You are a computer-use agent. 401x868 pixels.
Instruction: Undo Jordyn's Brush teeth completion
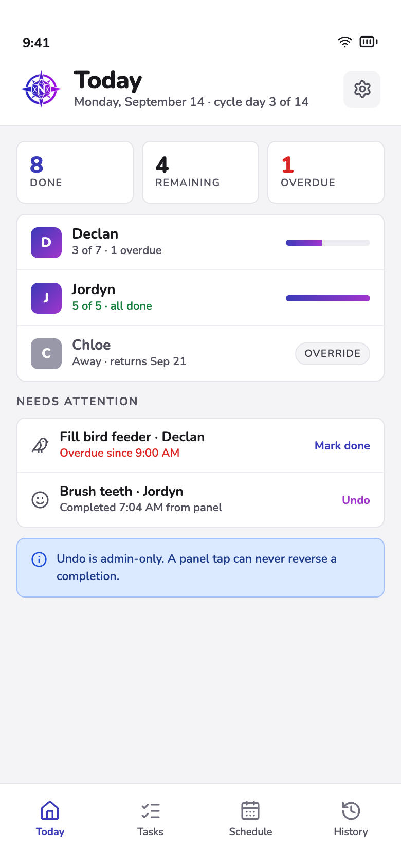coord(356,500)
